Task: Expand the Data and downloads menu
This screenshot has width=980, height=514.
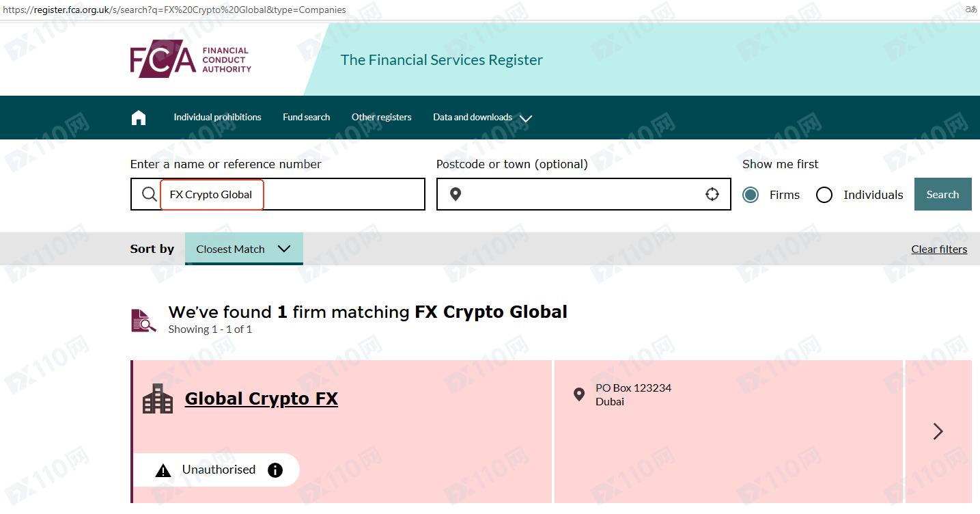Action: coord(482,118)
